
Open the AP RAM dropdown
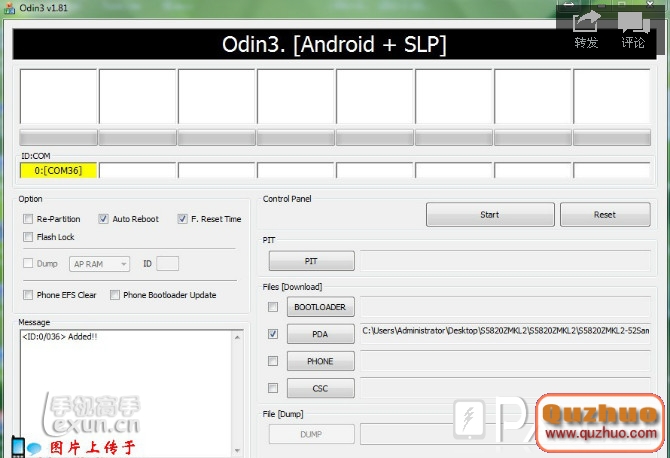click(100, 264)
